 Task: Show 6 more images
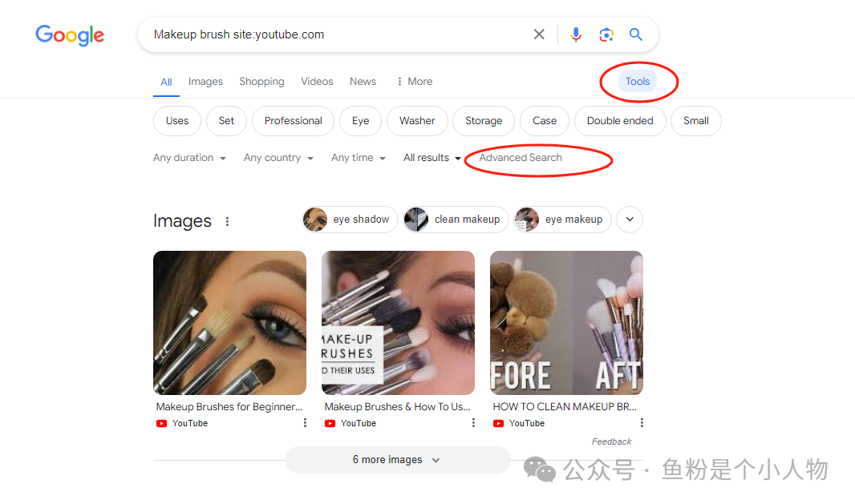click(x=397, y=460)
